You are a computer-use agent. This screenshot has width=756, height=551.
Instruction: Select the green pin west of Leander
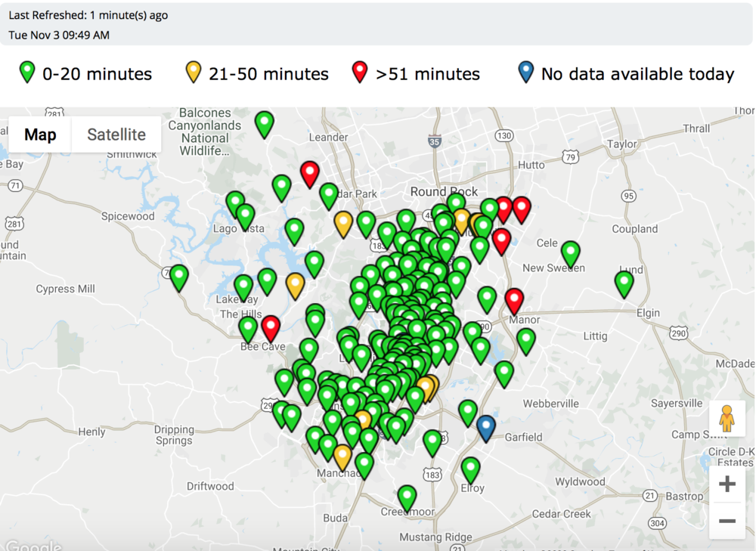pyautogui.click(x=264, y=122)
